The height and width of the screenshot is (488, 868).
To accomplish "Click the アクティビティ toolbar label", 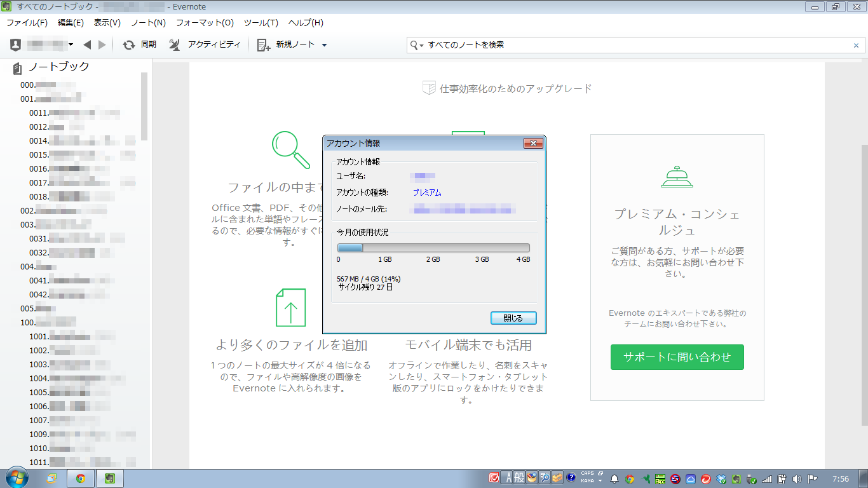I will point(214,44).
